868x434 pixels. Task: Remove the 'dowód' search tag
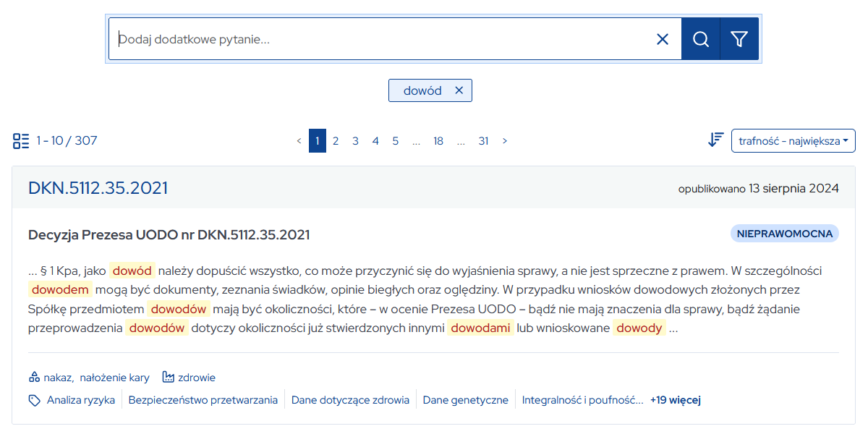click(459, 90)
